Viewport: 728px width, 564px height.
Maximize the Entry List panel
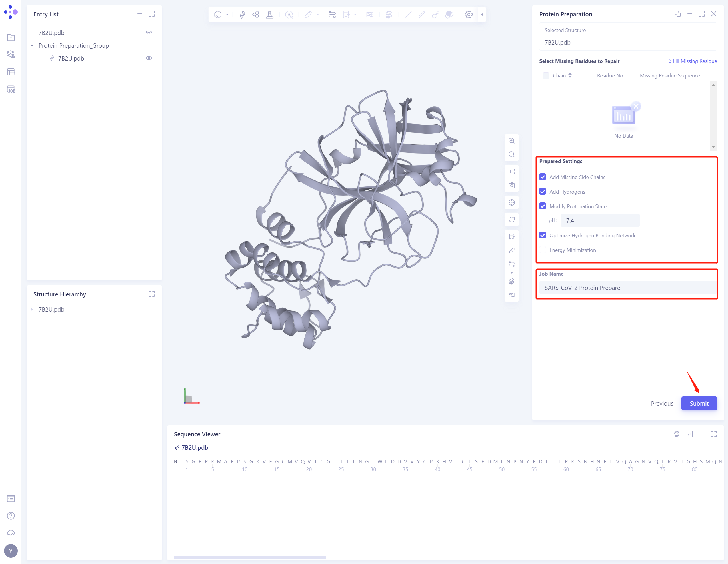click(x=152, y=14)
